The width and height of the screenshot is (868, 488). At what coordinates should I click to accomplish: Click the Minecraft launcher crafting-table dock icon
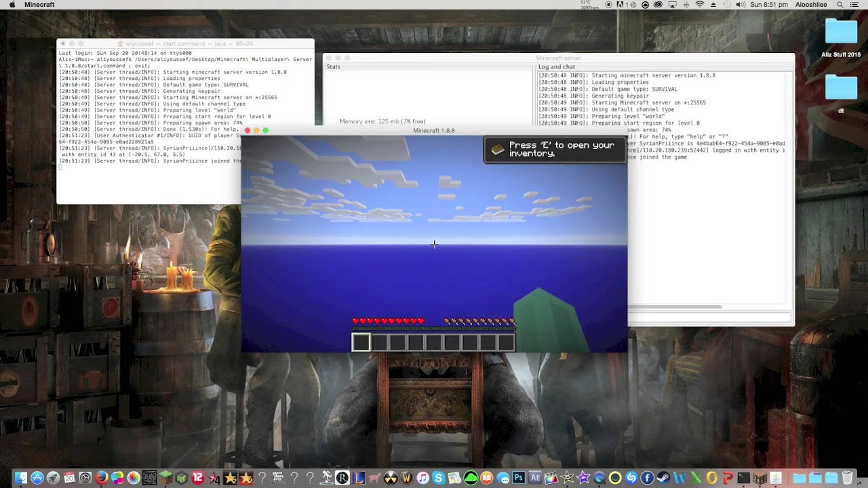point(759,478)
